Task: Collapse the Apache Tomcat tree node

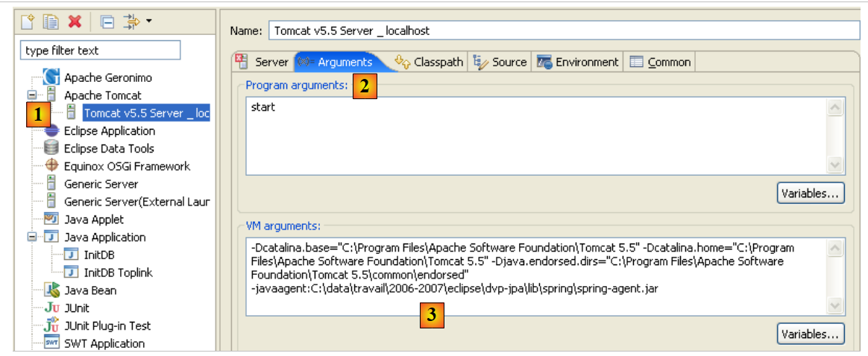Action: click(x=32, y=95)
